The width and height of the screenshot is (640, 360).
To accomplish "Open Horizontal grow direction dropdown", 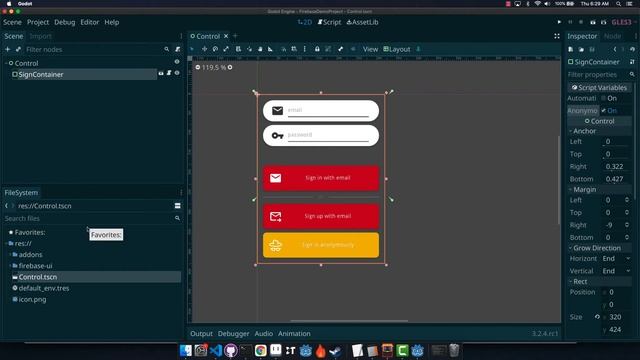I will 616,258.
